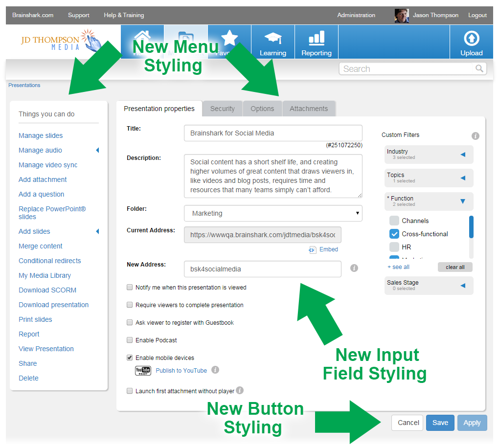Screen dimensions: 499x448
Task: Click the Embed code icon
Action: 312,250
